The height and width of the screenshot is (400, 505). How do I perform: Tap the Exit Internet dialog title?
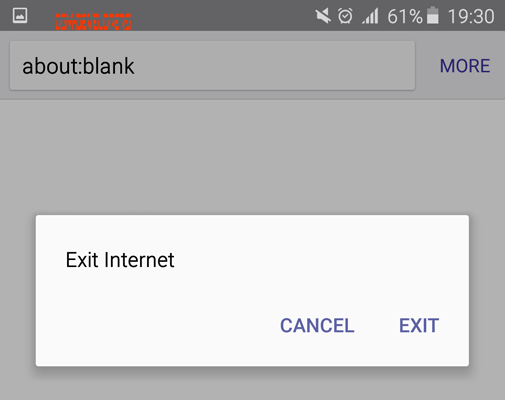tap(120, 260)
